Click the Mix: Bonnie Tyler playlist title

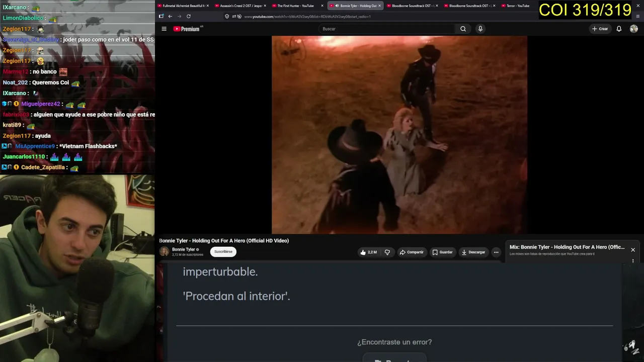point(567,247)
